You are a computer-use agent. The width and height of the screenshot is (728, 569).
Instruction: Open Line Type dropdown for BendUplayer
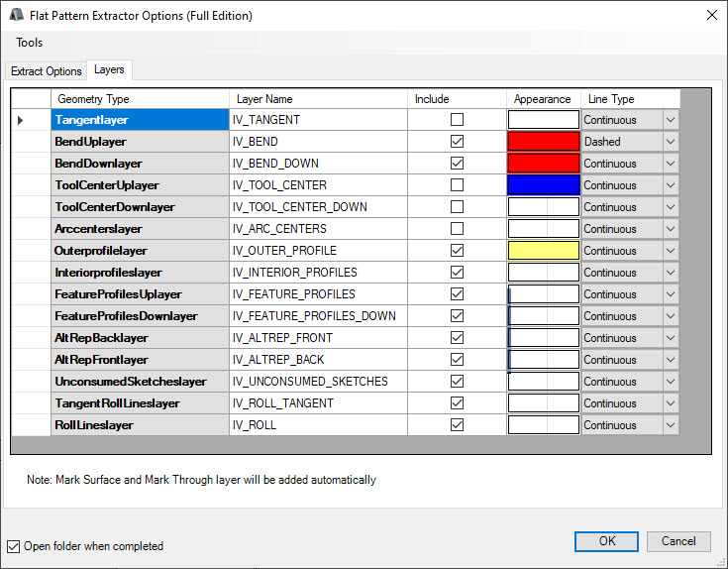[671, 142]
